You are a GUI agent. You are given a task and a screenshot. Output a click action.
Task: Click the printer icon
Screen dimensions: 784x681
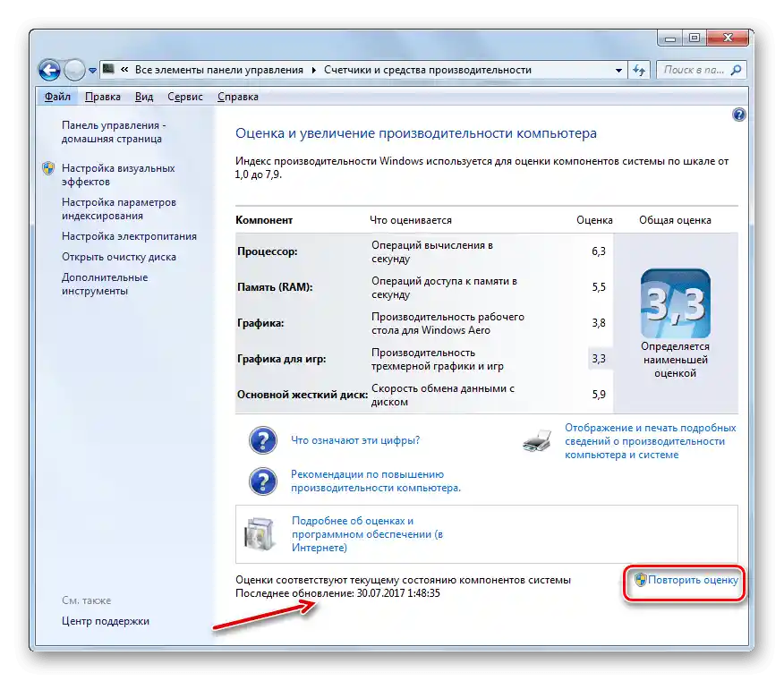pos(538,441)
